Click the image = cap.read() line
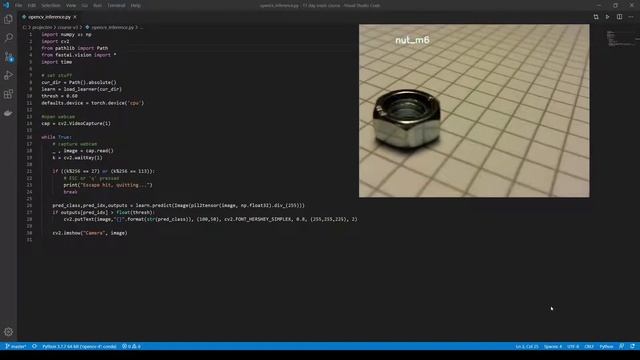 83,151
